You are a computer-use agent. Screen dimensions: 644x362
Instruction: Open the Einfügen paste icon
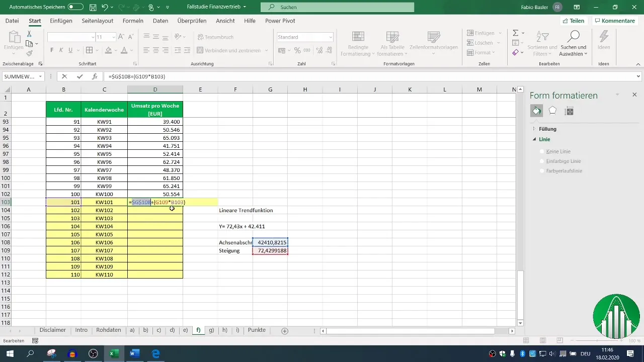14,37
